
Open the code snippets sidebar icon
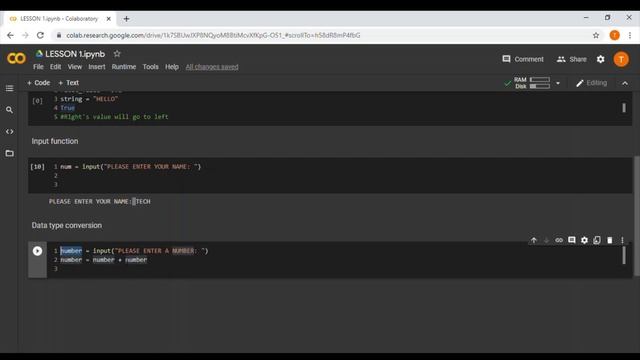[9, 131]
